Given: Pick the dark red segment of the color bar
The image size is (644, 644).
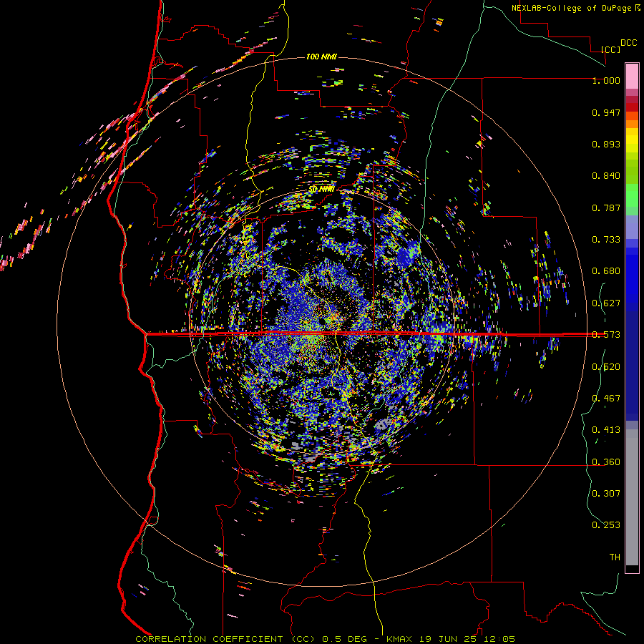Looking at the screenshot, I should point(632,107).
